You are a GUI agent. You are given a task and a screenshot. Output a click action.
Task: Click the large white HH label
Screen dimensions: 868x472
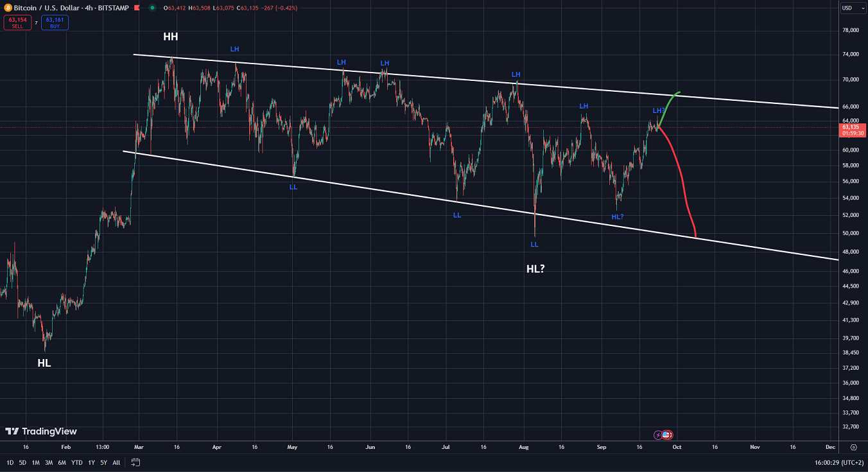point(170,37)
